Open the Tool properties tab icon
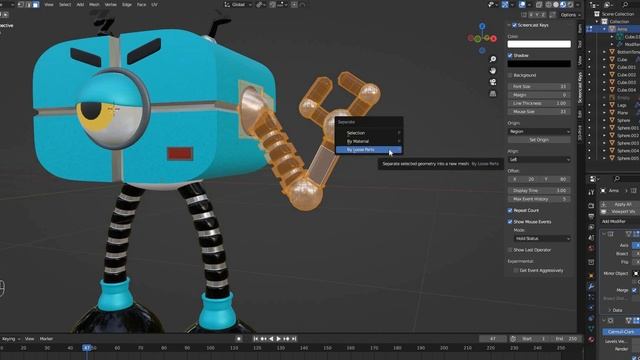640x360 pixels. pyautogui.click(x=591, y=193)
